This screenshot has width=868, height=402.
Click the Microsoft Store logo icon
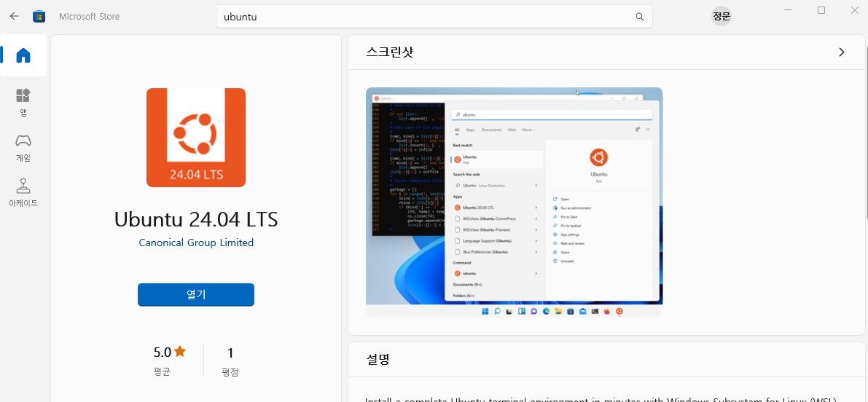click(39, 16)
